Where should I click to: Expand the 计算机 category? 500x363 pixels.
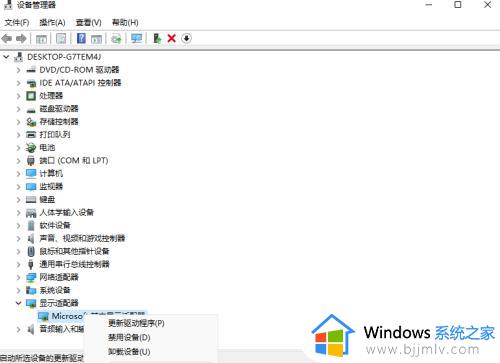(x=18, y=174)
